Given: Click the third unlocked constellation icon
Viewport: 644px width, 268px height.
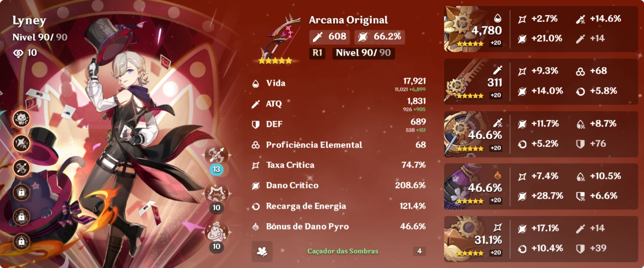Looking at the screenshot, I should coord(21,168).
